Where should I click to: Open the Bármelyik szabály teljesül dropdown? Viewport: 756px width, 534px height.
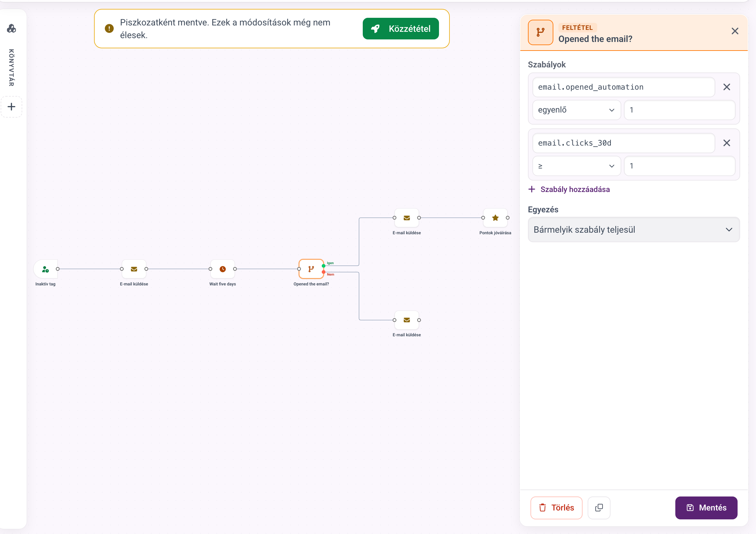633,229
